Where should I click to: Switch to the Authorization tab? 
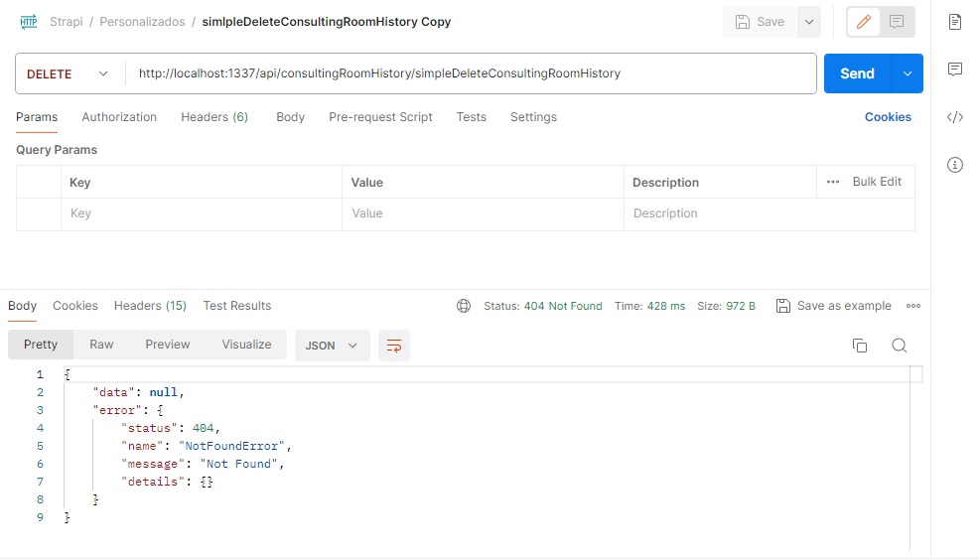point(119,117)
